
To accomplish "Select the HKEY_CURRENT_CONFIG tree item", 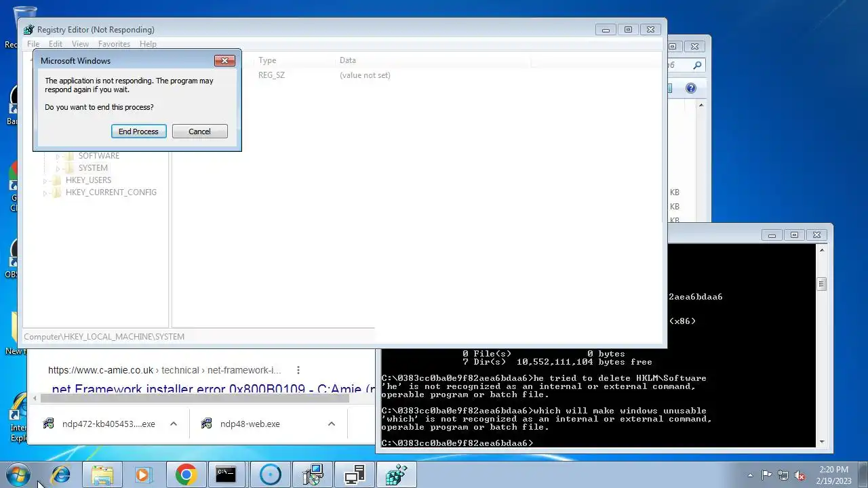I will 111,192.
